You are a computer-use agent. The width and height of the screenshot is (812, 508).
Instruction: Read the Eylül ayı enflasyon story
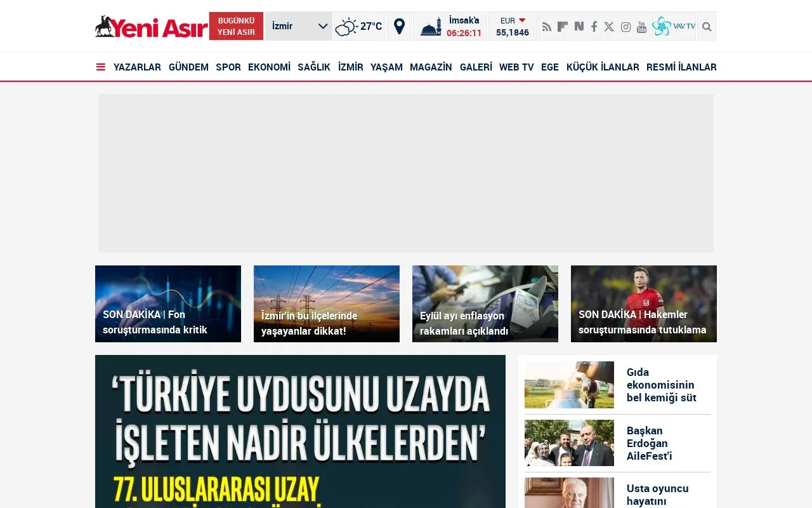tap(485, 304)
